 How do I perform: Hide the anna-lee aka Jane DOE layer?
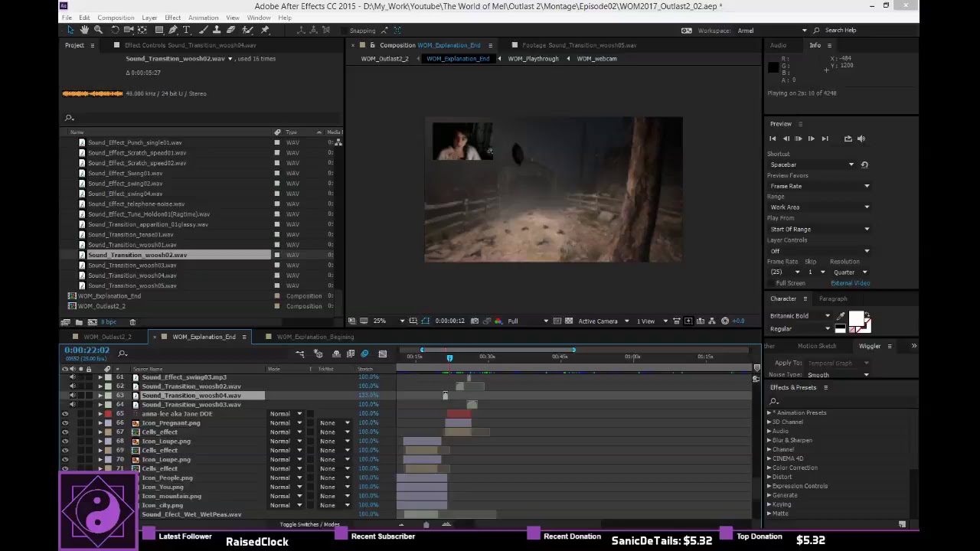pyautogui.click(x=65, y=414)
